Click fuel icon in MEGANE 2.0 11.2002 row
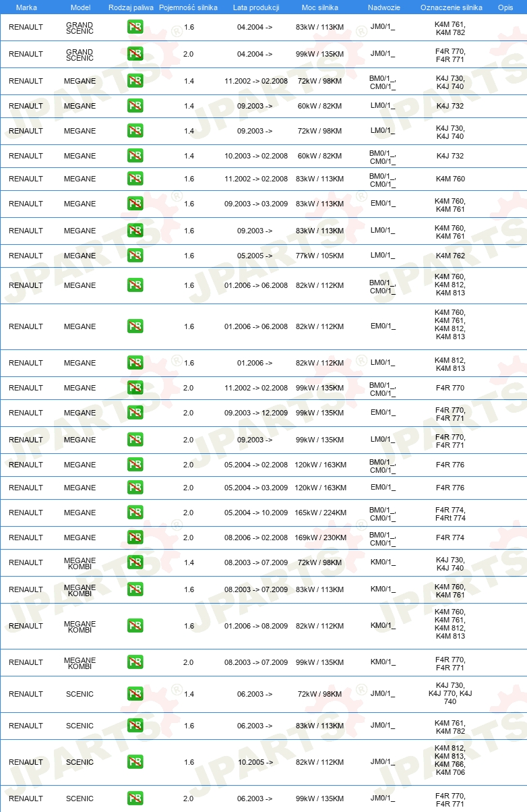This screenshot has height=812, width=527. [135, 388]
